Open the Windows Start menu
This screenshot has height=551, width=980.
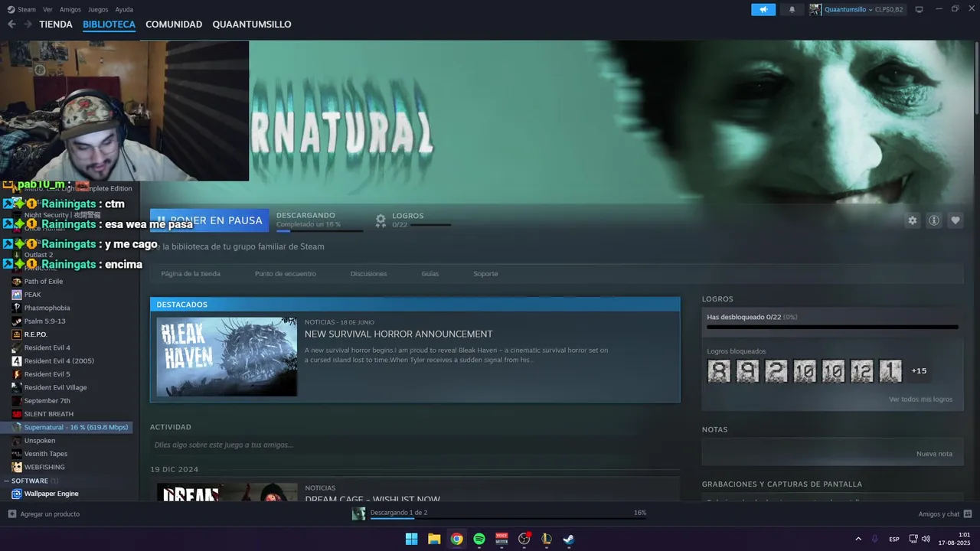(x=411, y=539)
